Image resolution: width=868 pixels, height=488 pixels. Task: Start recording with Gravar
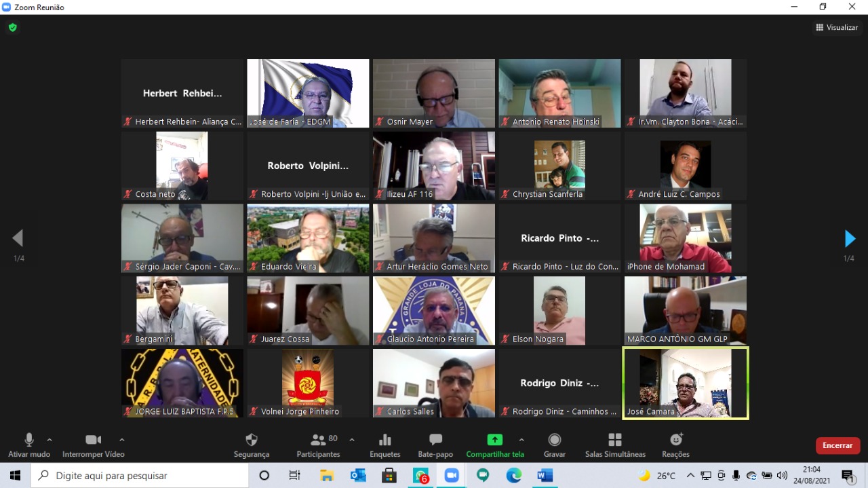coord(555,440)
